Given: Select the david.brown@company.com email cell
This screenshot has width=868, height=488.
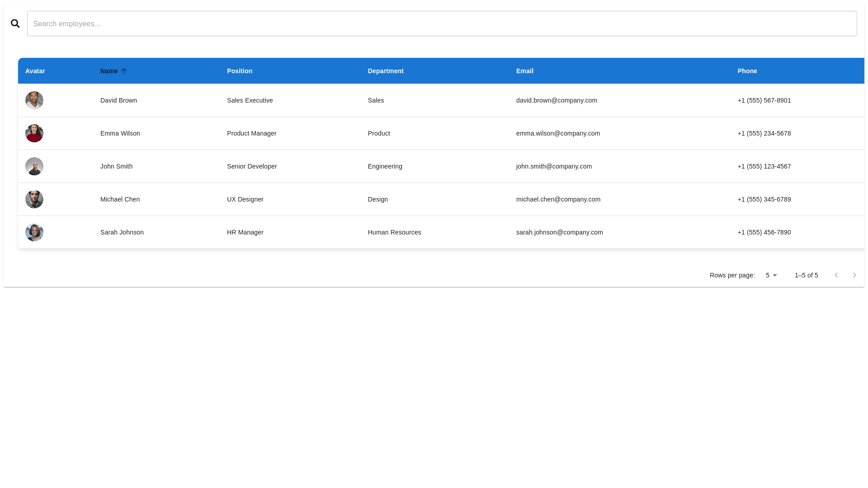Looking at the screenshot, I should tap(557, 100).
